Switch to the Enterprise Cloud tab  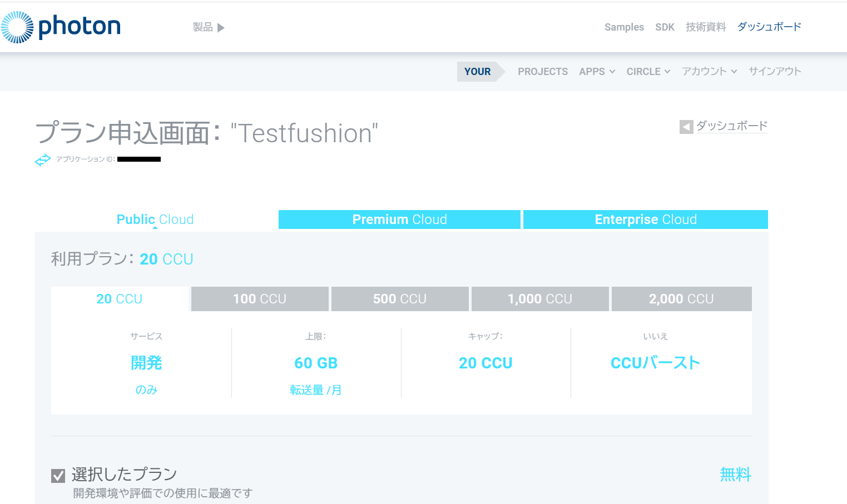coord(645,219)
